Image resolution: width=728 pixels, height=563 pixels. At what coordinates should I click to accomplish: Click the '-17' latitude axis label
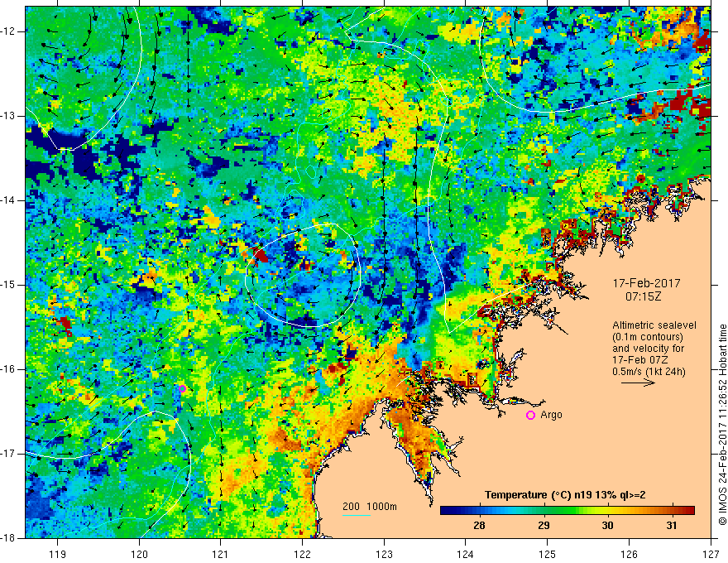pyautogui.click(x=9, y=454)
